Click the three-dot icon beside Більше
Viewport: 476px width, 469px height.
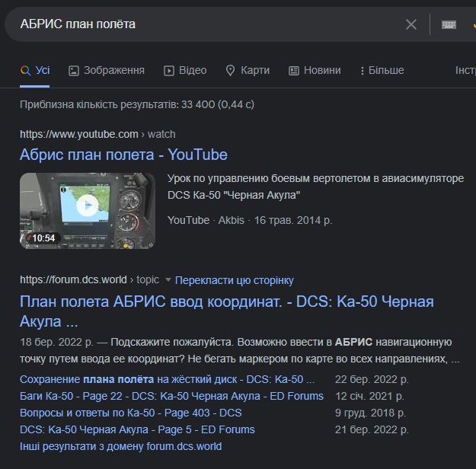click(x=363, y=71)
